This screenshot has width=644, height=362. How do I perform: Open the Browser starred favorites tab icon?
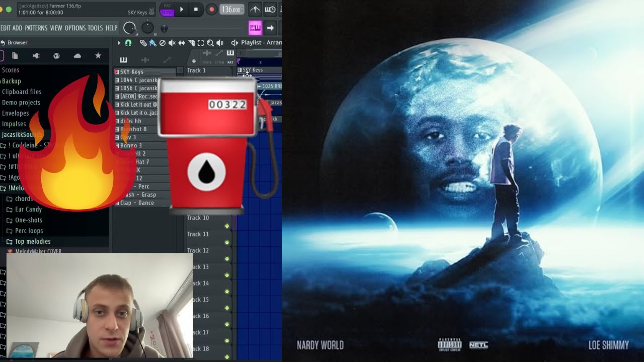coord(98,56)
